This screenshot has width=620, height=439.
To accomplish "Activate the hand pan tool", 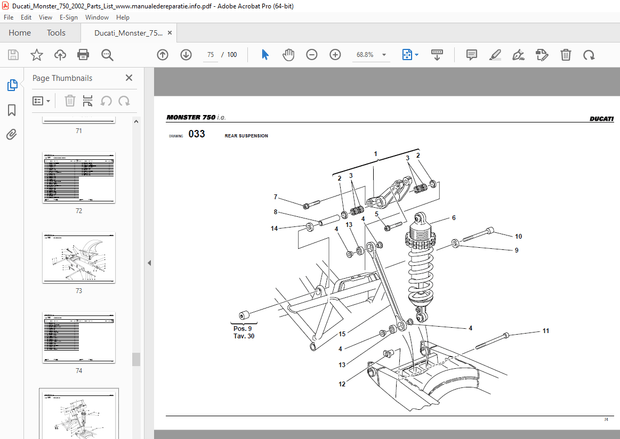I will click(x=288, y=55).
